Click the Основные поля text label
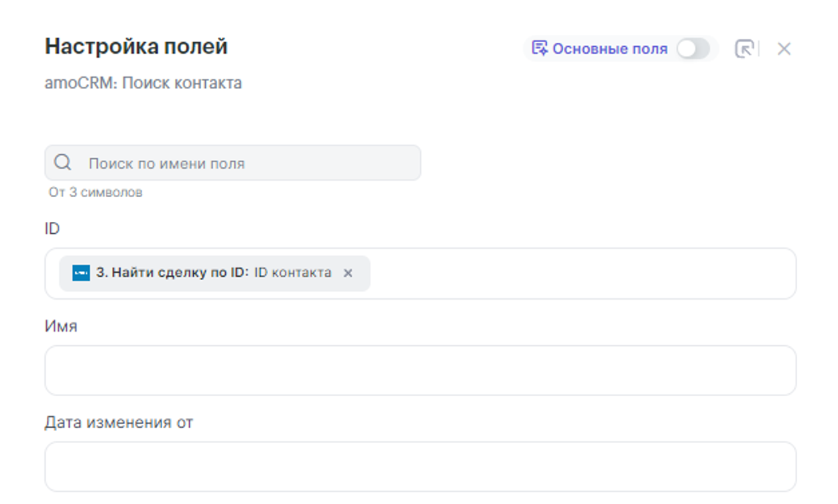This screenshot has height=504, width=838. click(x=609, y=49)
